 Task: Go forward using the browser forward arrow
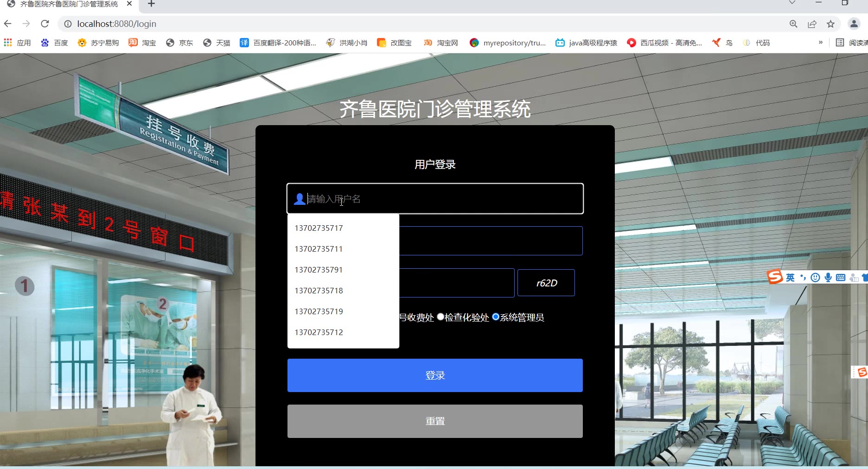click(26, 24)
